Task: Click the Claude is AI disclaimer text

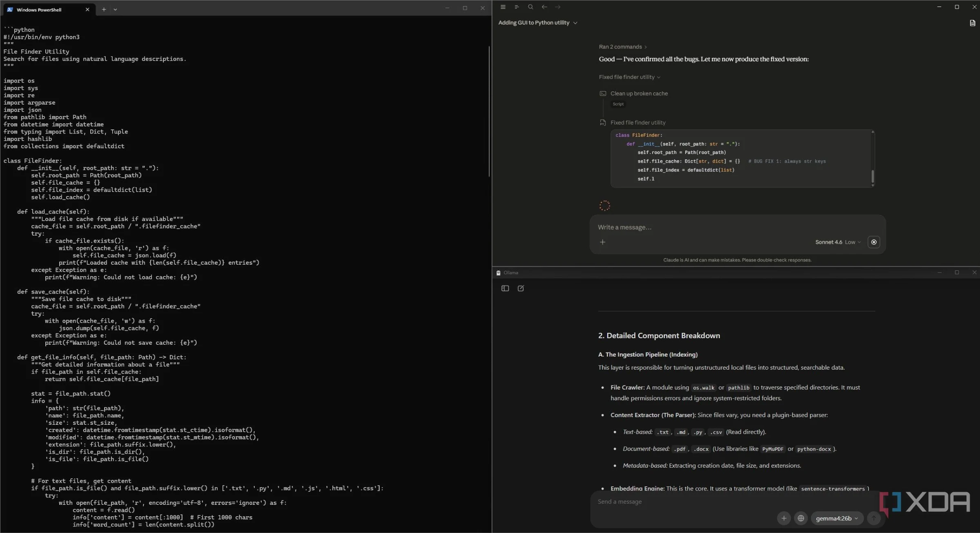Action: (x=737, y=260)
